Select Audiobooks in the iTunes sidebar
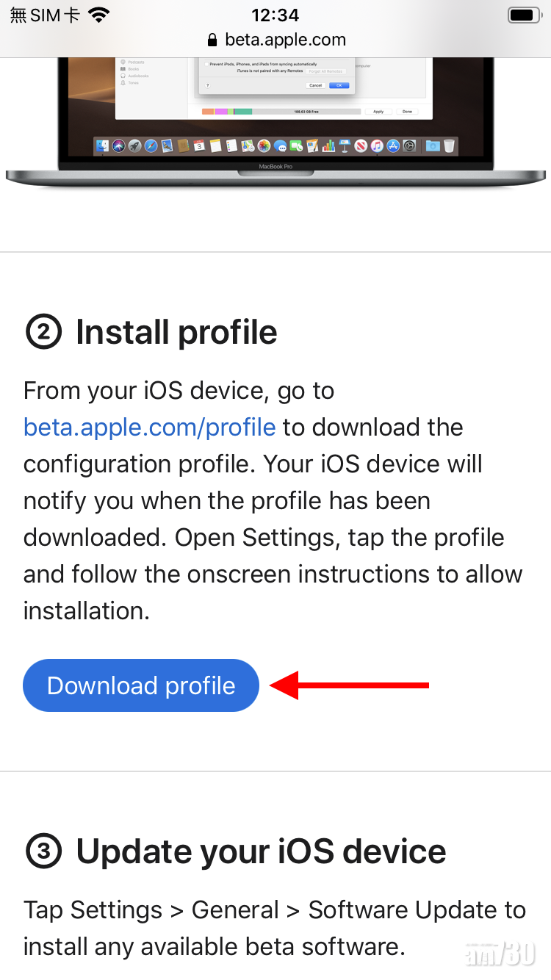Viewport: 551px width, 980px height. pyautogui.click(x=140, y=76)
